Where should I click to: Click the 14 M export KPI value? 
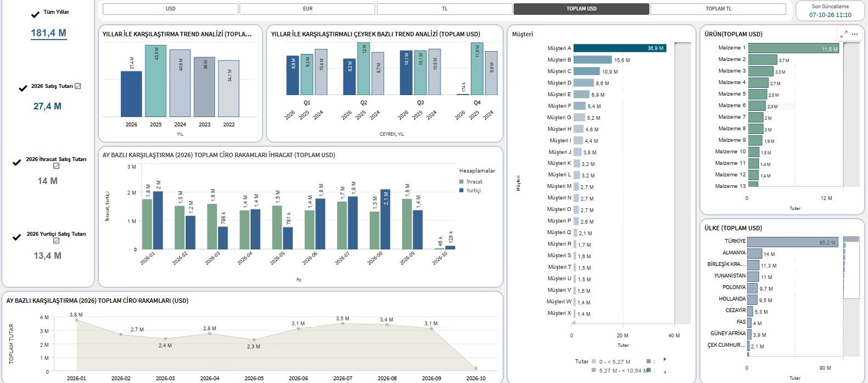click(x=47, y=181)
